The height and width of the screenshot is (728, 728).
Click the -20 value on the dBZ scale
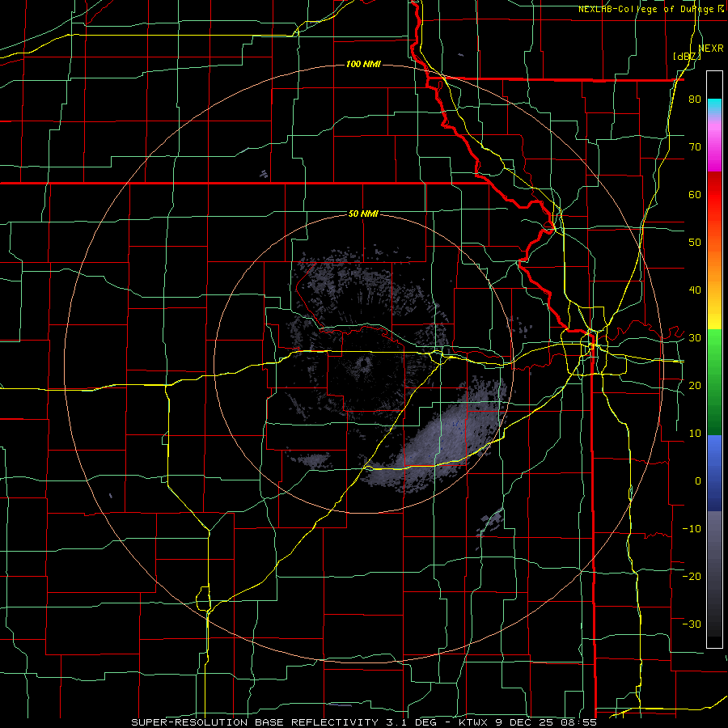tap(692, 576)
